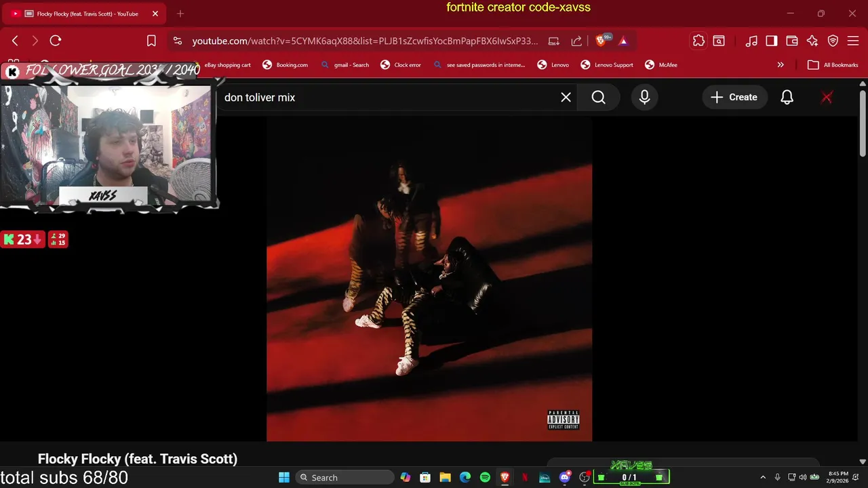Click the Brave browser taskbar icon
This screenshot has width=868, height=488.
tap(505, 477)
